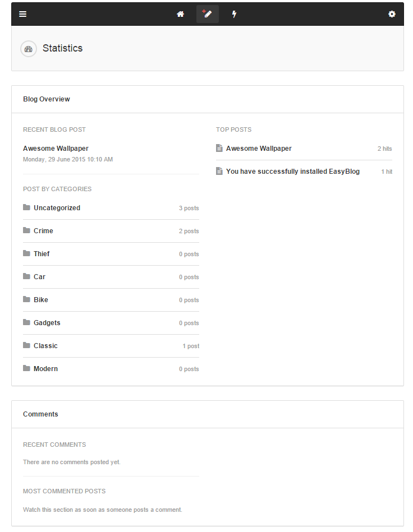
Task: Click the folder icon beside Car
Action: pos(26,276)
